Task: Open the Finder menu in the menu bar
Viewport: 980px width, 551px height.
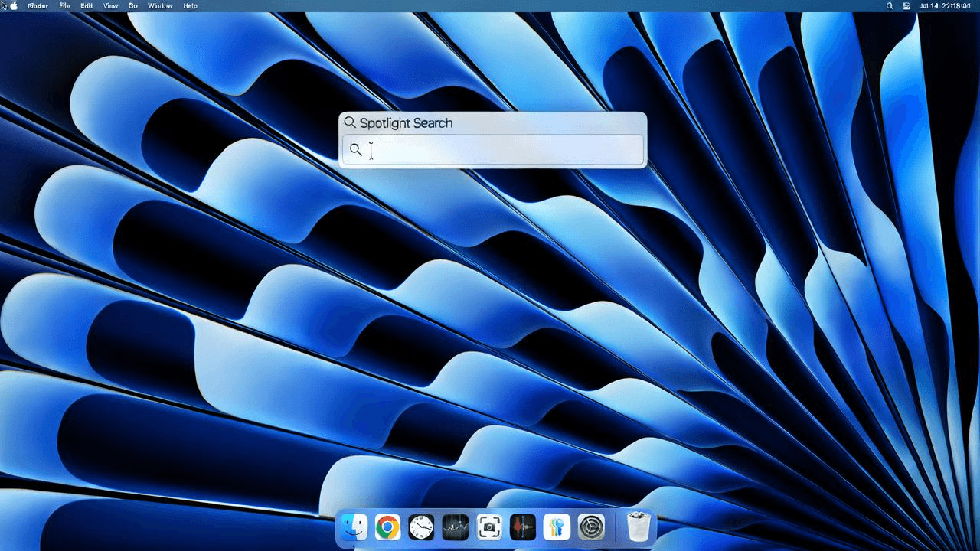Action: click(38, 5)
